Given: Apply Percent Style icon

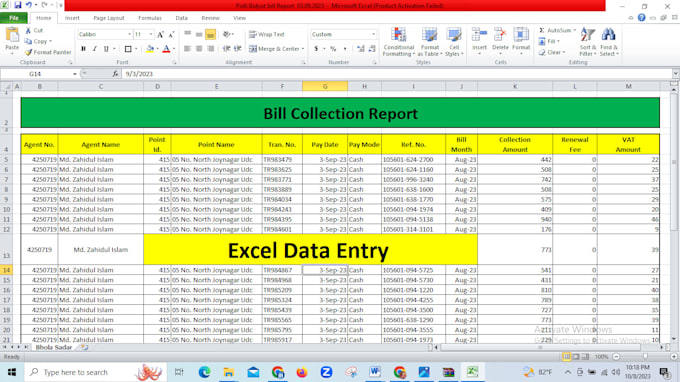Looking at the screenshot, I should pos(333,49).
